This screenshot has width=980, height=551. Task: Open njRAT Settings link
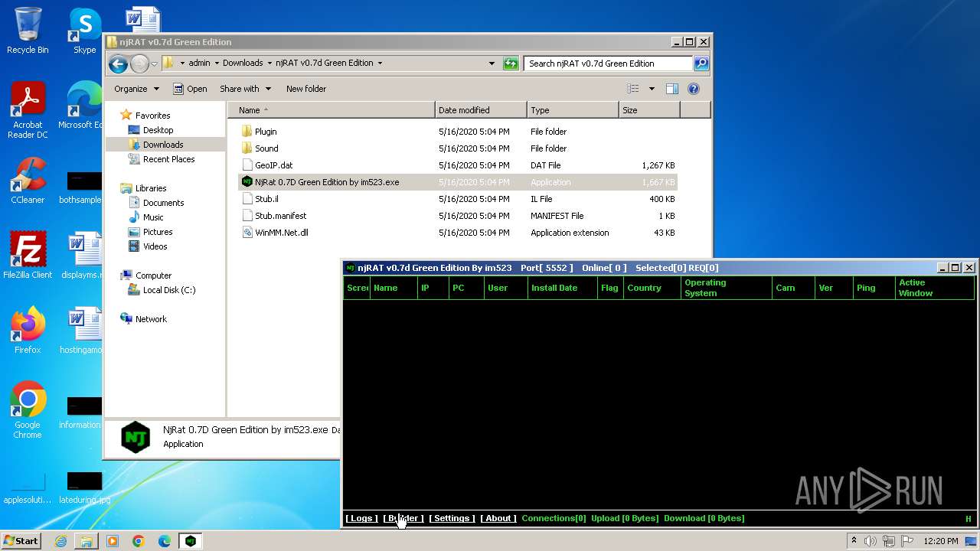pos(452,518)
